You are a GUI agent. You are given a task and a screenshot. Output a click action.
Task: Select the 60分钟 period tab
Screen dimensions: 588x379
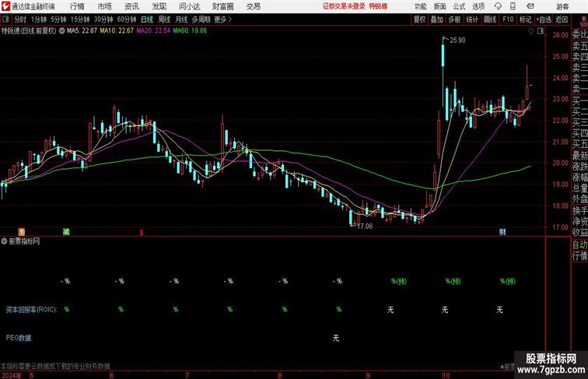coord(127,19)
